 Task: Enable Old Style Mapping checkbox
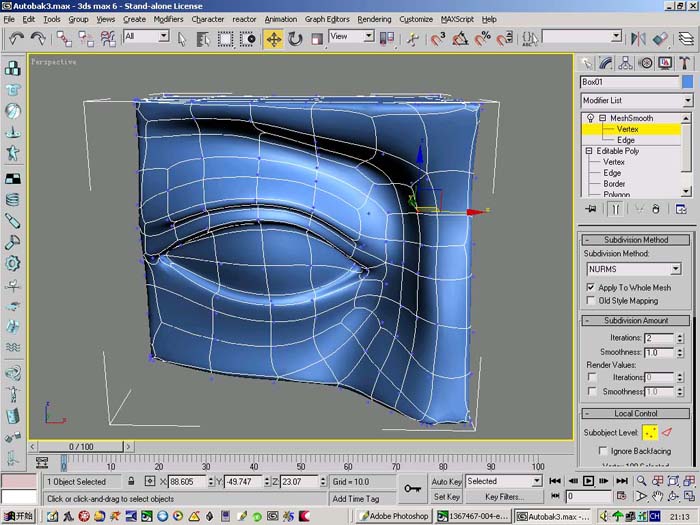pyautogui.click(x=591, y=300)
